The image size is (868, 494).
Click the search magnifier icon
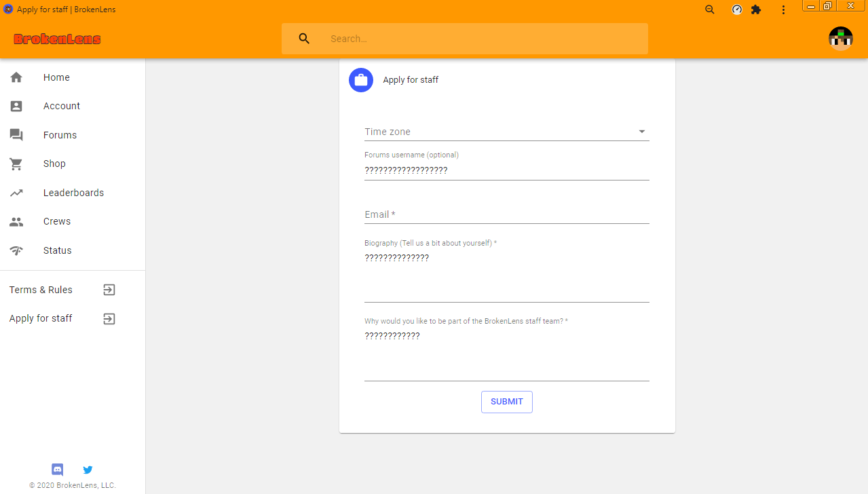pyautogui.click(x=304, y=39)
